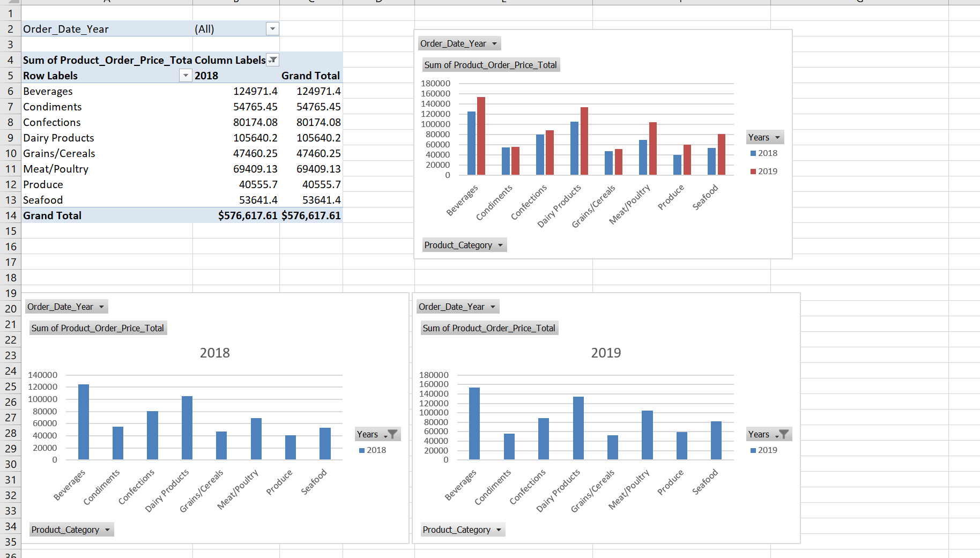Select the Grand Total column header cell
The image size is (980, 558).
coord(311,76)
